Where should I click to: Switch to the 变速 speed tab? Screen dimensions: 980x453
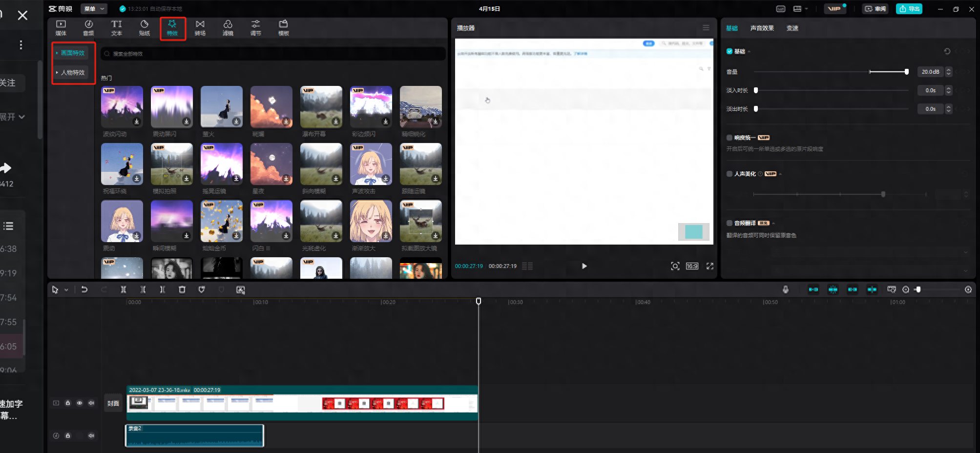point(792,28)
